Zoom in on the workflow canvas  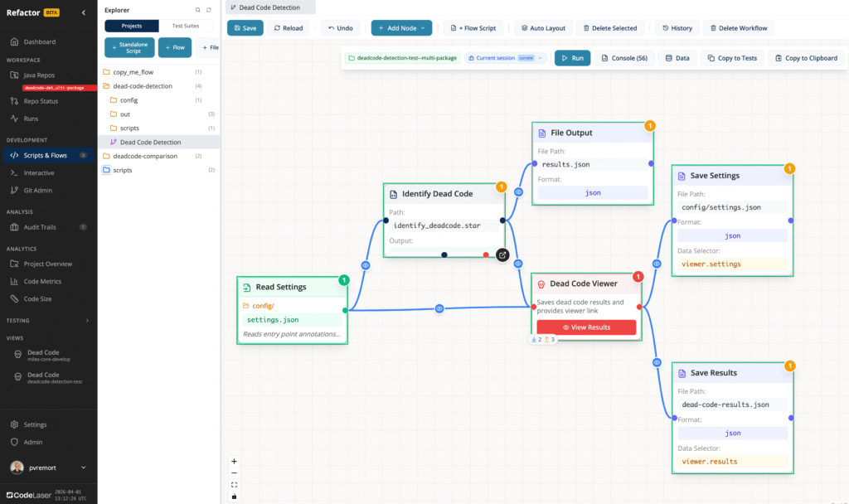[234, 461]
